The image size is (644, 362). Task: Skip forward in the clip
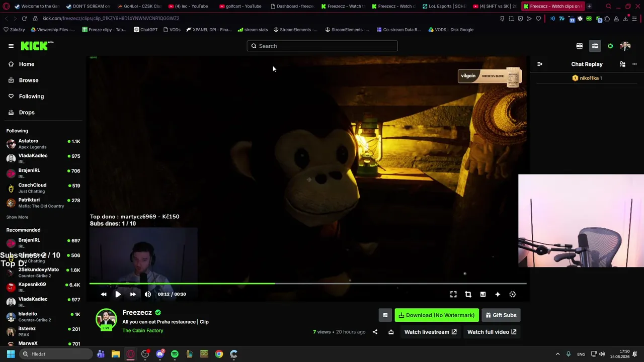point(133,294)
